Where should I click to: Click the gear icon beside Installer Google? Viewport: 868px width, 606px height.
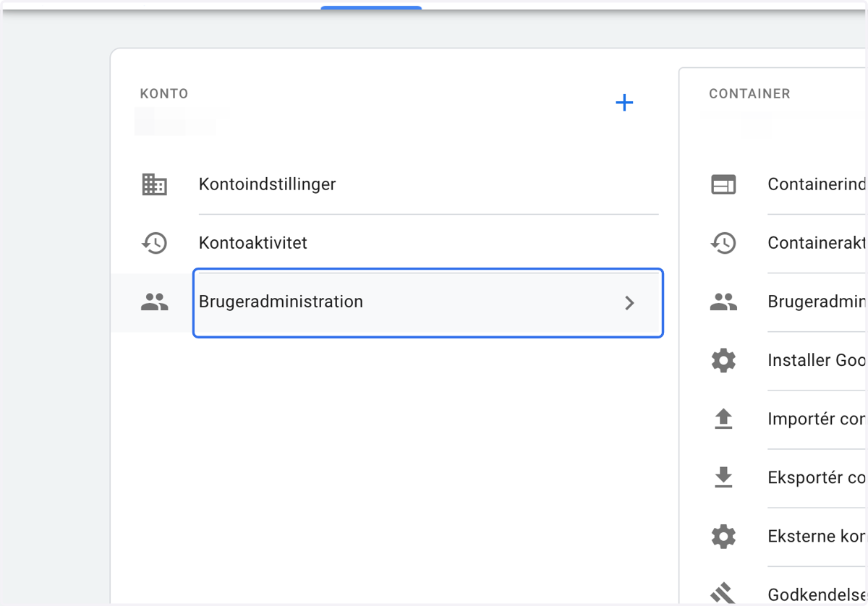tap(723, 360)
